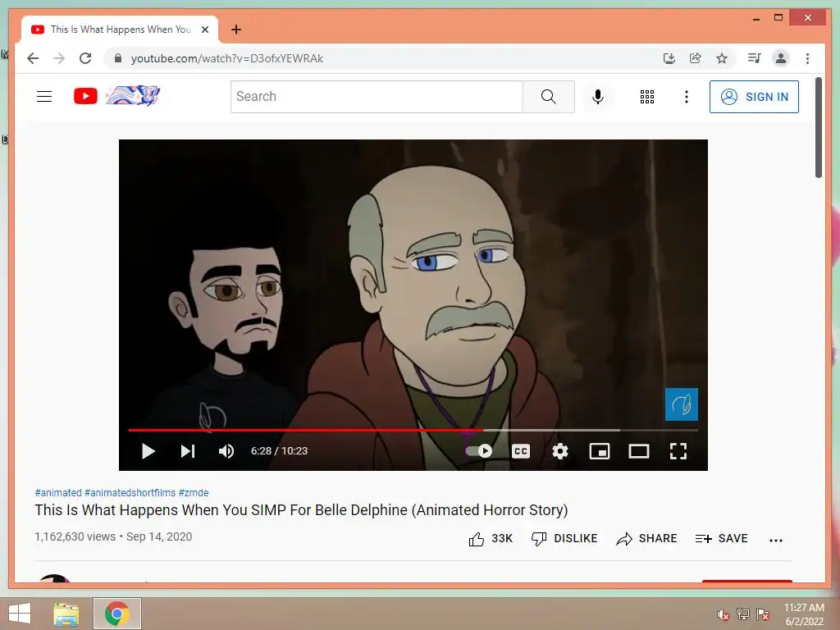Viewport: 840px width, 630px height.
Task: Go to the YouTube home logo
Action: click(116, 96)
